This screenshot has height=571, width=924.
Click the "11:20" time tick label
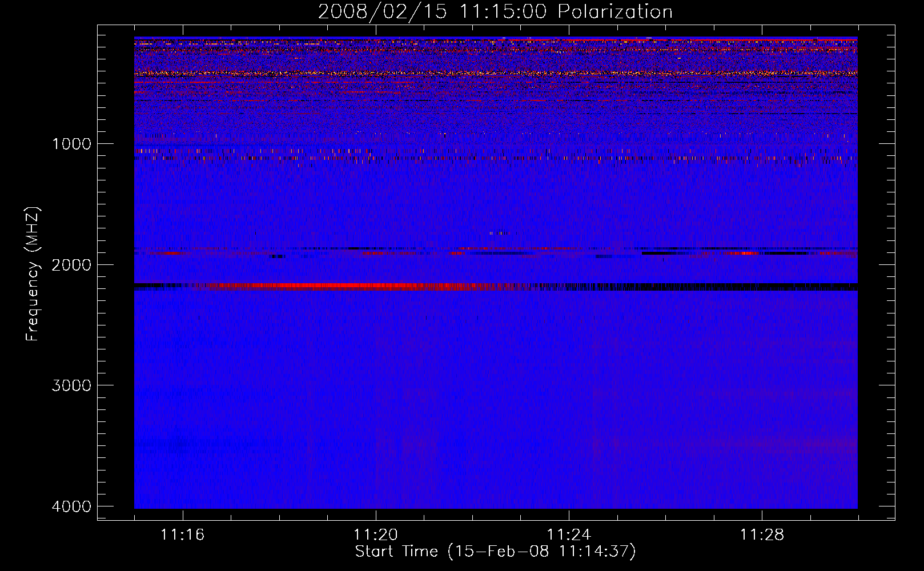(376, 534)
